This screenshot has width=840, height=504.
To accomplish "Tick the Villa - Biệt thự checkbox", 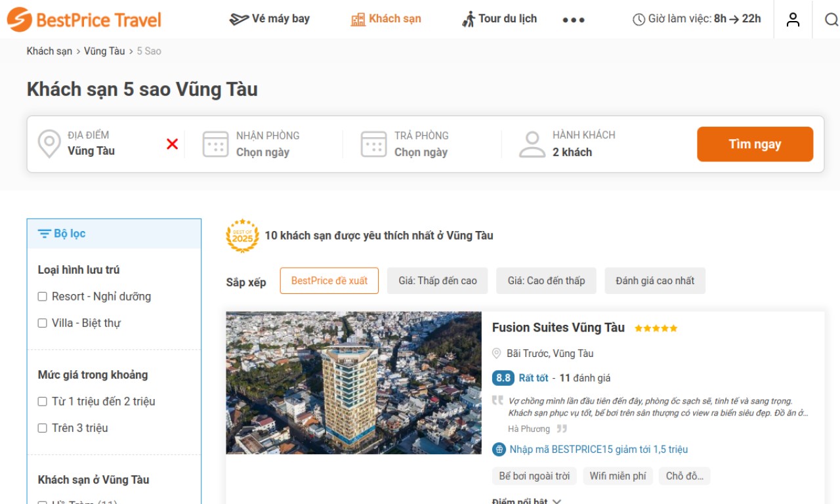I will (43, 323).
